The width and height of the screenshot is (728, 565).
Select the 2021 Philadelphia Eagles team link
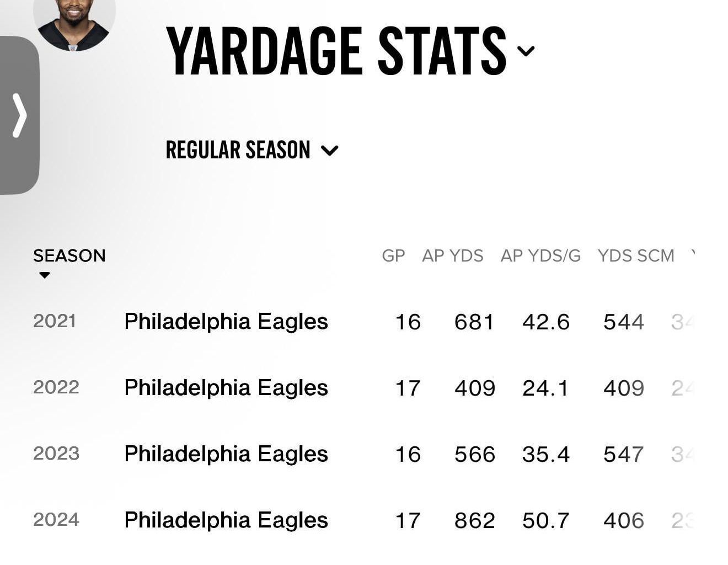tap(226, 322)
